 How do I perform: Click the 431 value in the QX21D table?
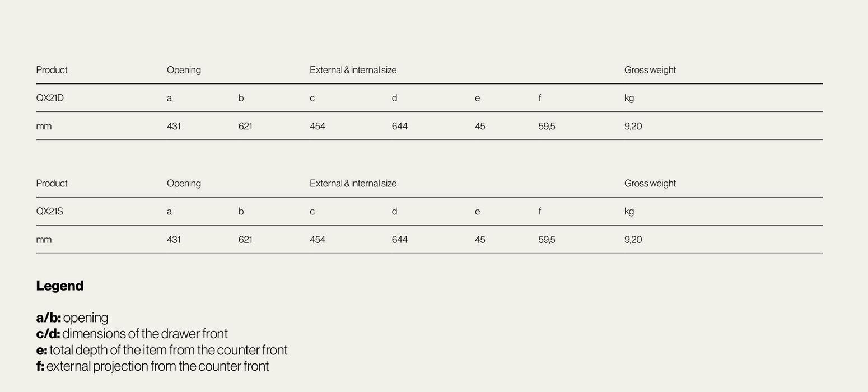[174, 127]
